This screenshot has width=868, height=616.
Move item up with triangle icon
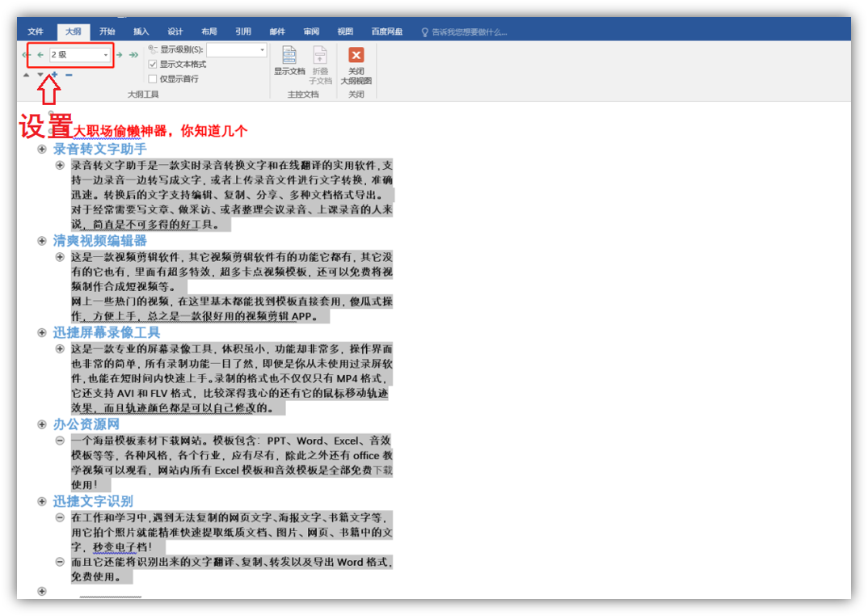coord(26,75)
